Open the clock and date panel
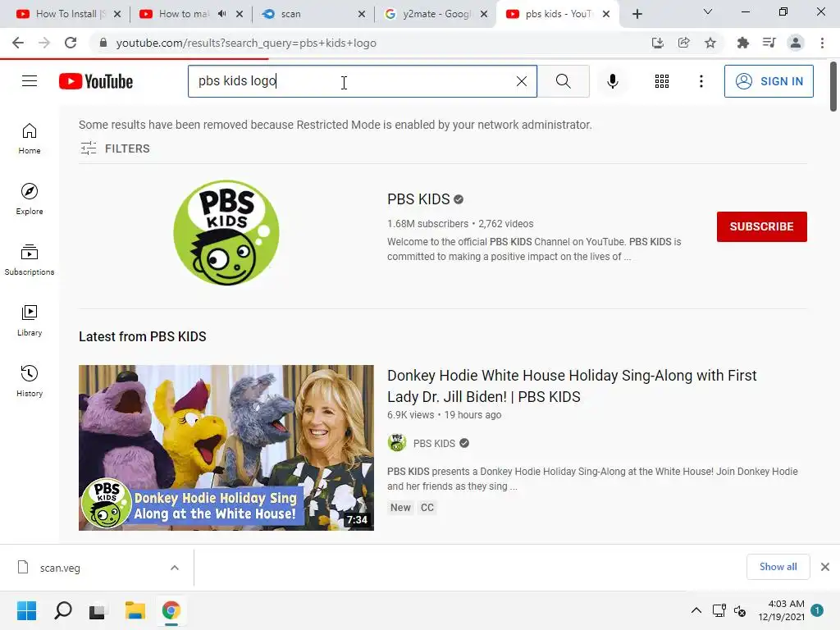Screen dimensions: 840x630 (x=781, y=610)
